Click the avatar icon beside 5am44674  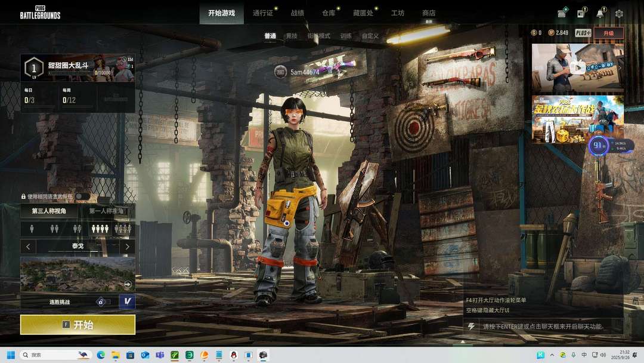coord(280,72)
